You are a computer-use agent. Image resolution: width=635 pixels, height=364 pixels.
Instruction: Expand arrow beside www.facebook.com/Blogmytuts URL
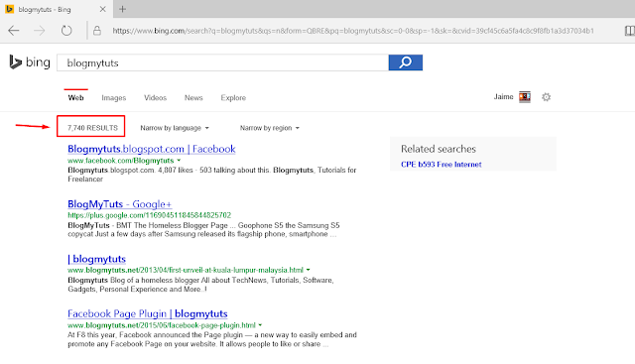point(179,161)
